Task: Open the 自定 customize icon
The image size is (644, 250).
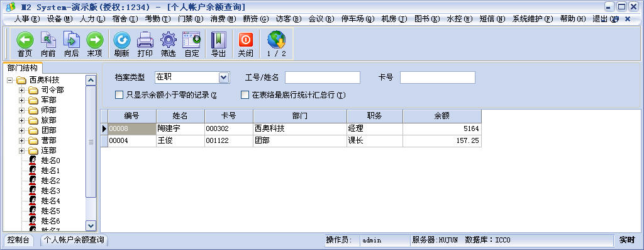Action: pyautogui.click(x=191, y=40)
